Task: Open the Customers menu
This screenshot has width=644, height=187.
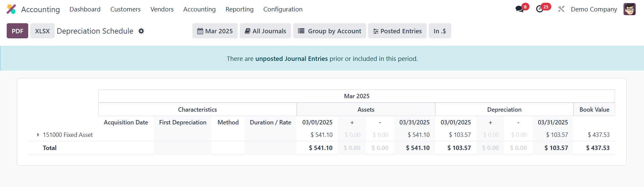Action: point(125,9)
